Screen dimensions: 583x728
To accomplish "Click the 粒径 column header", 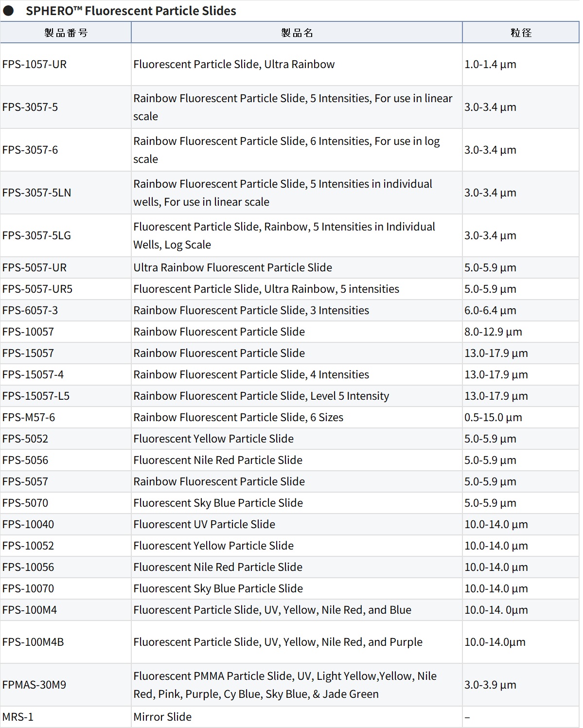I will [x=521, y=33].
